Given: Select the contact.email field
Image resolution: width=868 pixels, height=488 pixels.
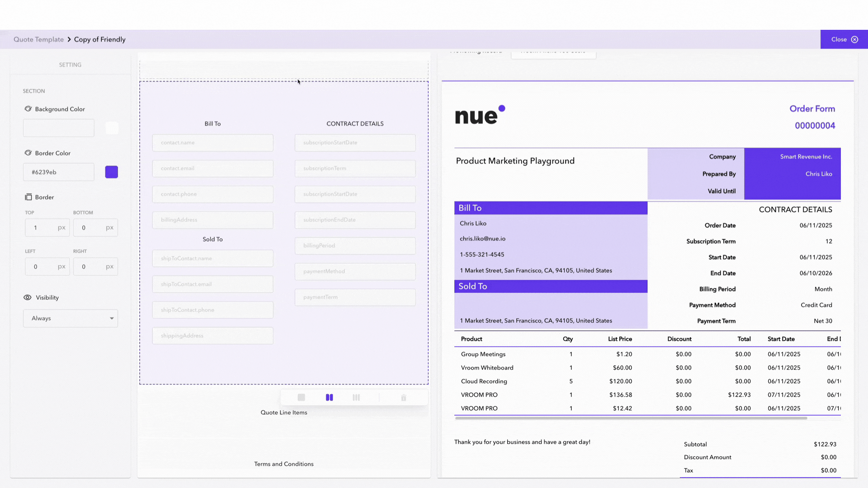Looking at the screenshot, I should click(x=212, y=169).
